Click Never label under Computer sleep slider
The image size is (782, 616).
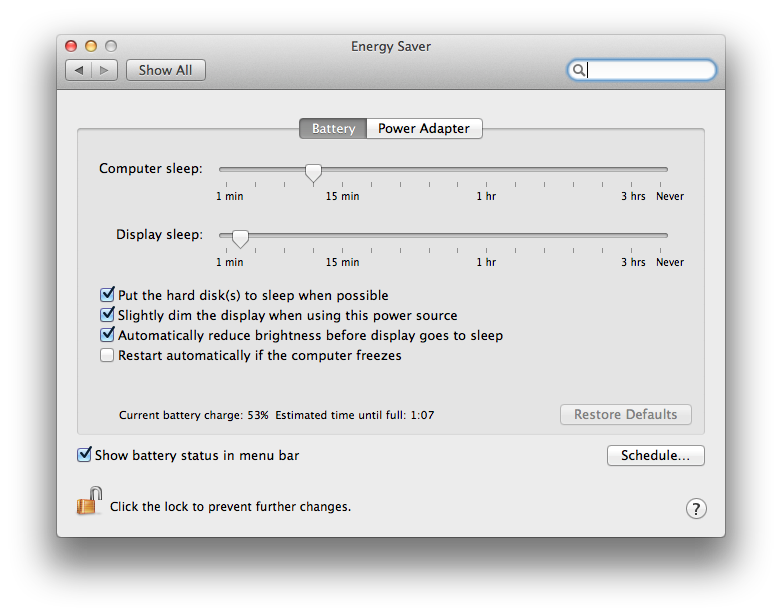tap(670, 196)
